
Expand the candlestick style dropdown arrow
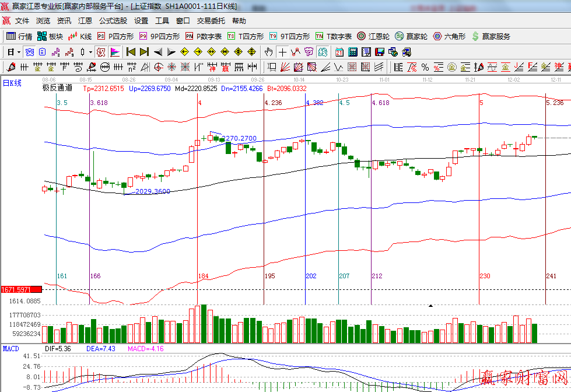(90, 52)
